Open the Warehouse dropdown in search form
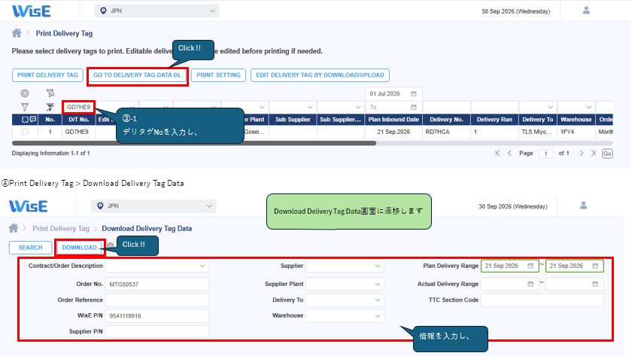The height and width of the screenshot is (356, 644). tap(345, 315)
